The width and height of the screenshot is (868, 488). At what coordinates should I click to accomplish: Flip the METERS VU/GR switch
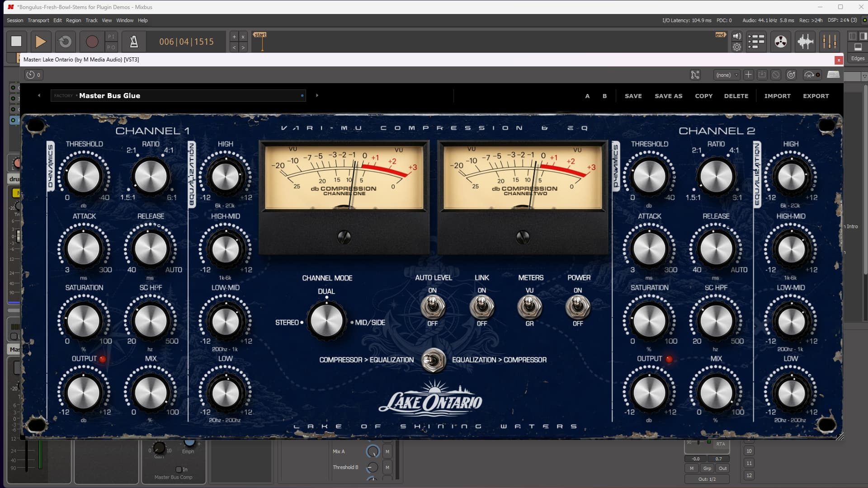click(529, 307)
